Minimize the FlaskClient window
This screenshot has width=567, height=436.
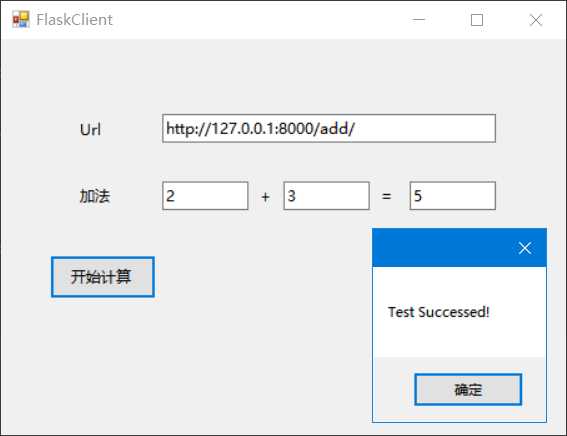pyautogui.click(x=419, y=20)
